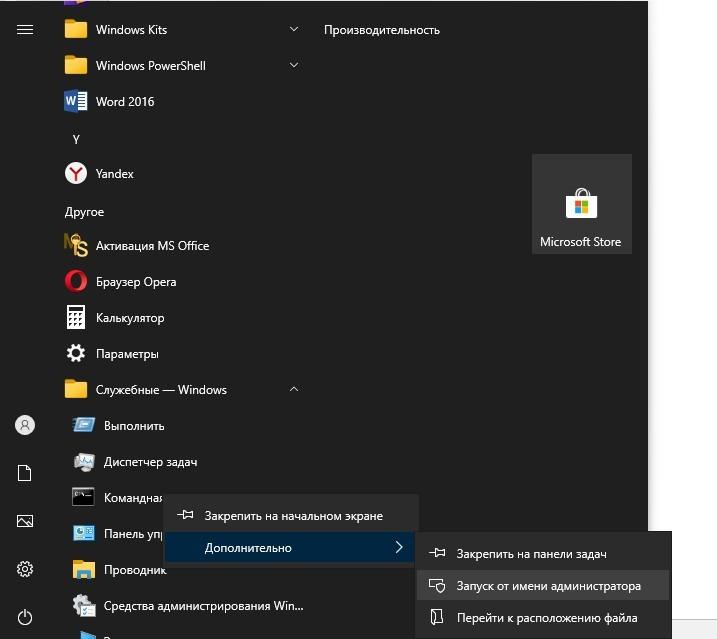
Task: Click the Проводник explorer icon
Action: click(x=84, y=569)
